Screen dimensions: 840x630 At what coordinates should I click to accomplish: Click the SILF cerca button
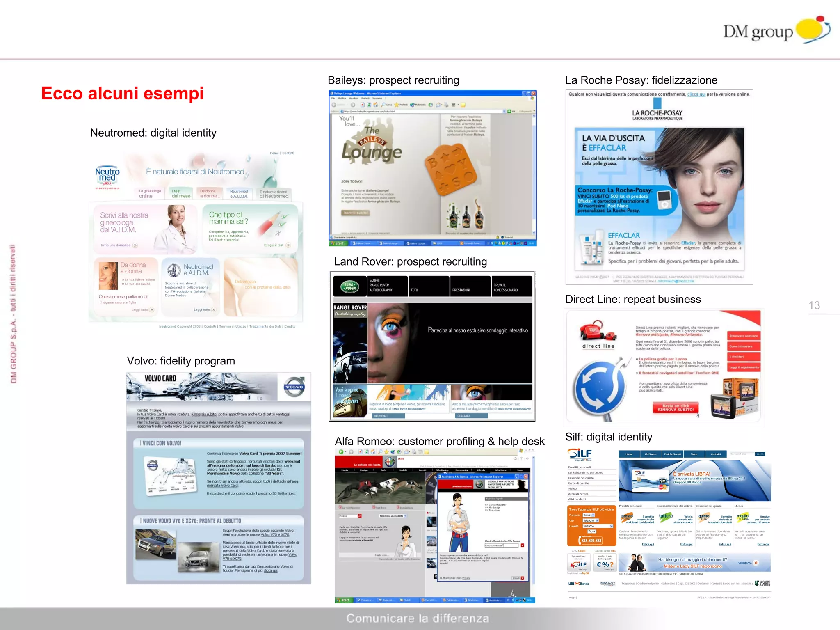coord(760,454)
